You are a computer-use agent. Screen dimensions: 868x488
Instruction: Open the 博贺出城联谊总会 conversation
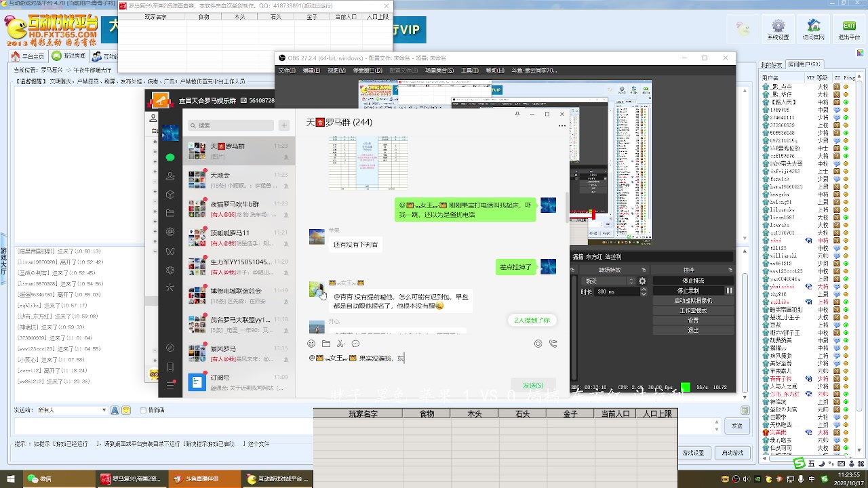point(239,296)
